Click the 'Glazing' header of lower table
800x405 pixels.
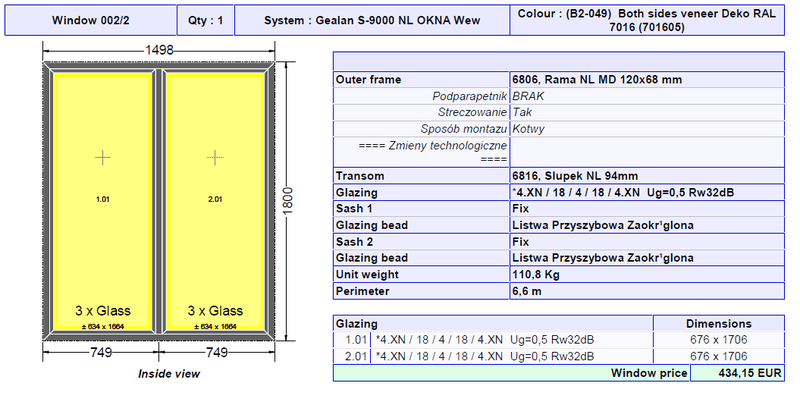(x=357, y=324)
